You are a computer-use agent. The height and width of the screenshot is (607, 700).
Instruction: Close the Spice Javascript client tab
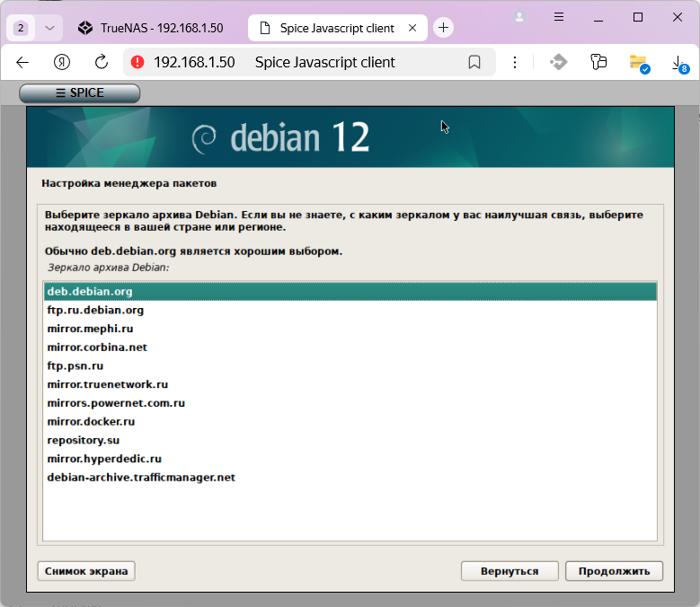click(412, 28)
